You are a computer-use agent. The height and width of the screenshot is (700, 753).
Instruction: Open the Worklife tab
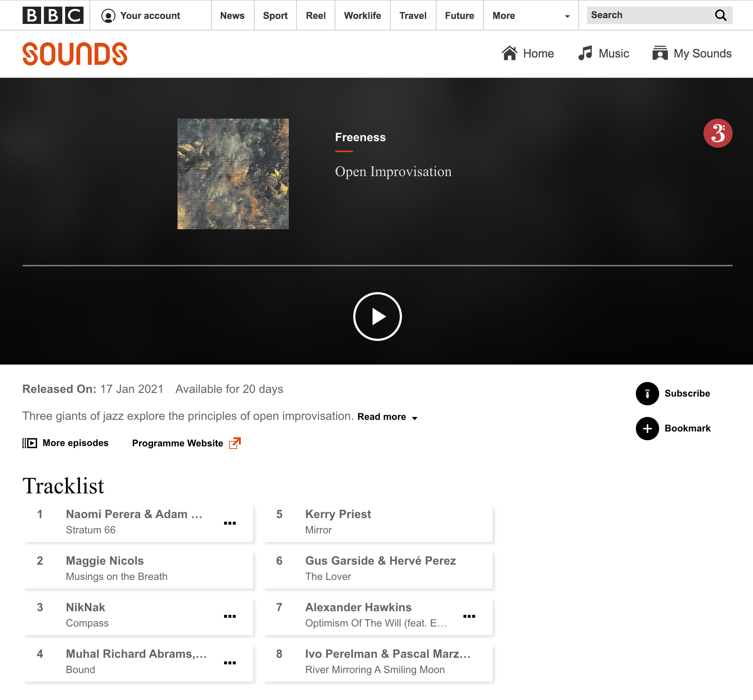tap(362, 16)
